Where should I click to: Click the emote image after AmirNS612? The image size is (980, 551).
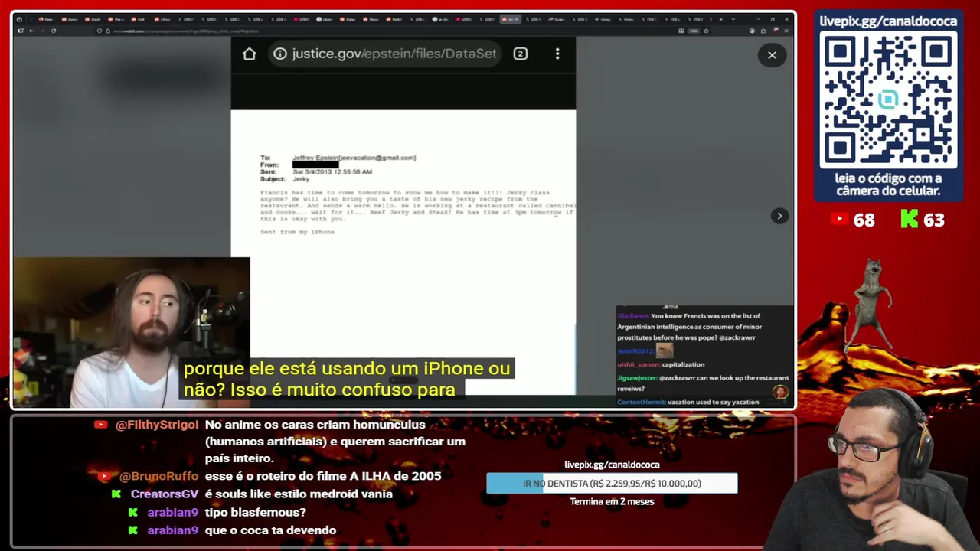pos(665,350)
